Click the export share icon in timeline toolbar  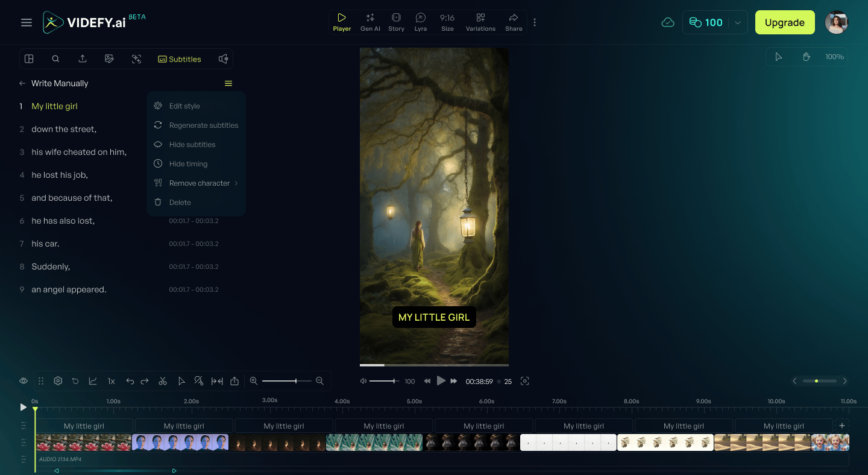234,381
